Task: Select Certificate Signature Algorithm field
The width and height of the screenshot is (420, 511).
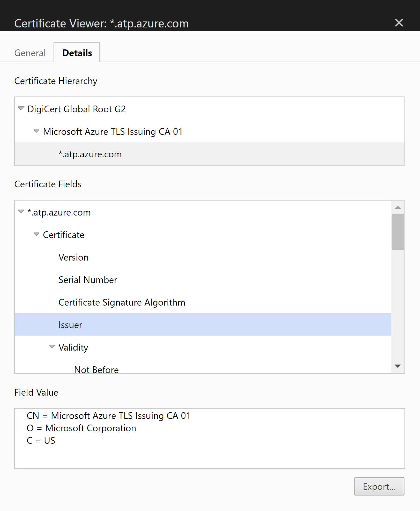Action: point(122,302)
